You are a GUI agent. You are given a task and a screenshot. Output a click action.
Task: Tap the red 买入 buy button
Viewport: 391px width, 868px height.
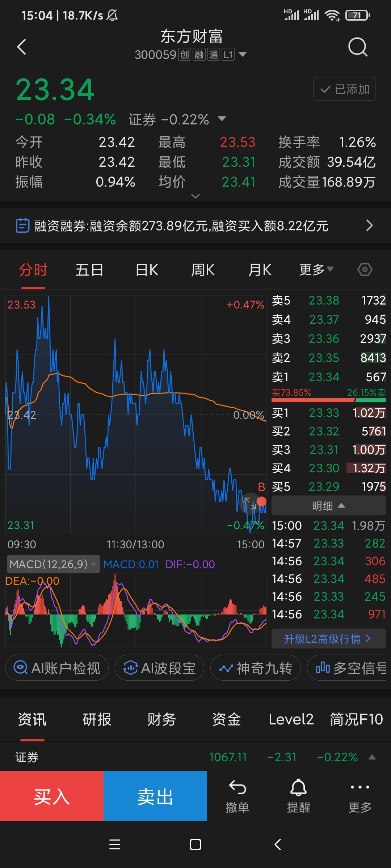pyautogui.click(x=52, y=796)
